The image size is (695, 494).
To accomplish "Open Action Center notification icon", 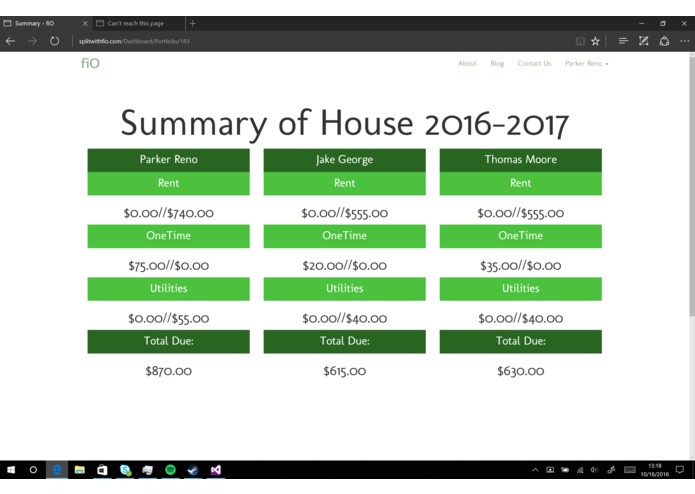I will pos(680,470).
